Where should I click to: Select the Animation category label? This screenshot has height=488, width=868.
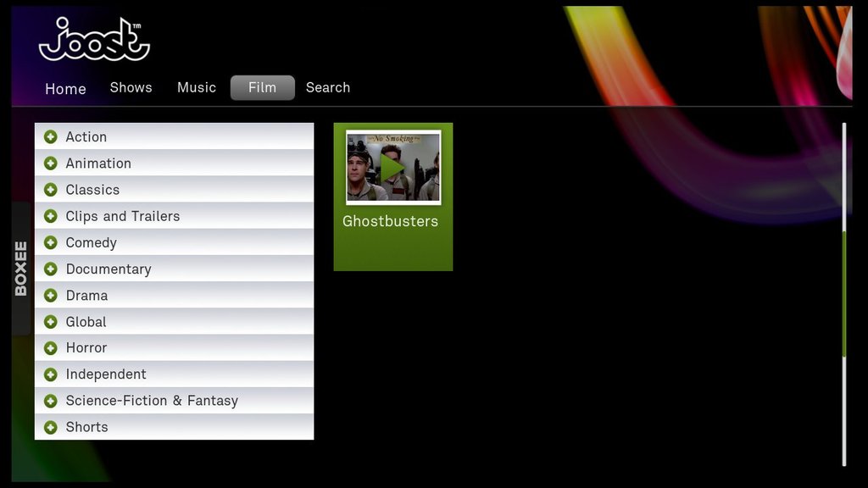pyautogui.click(x=98, y=164)
